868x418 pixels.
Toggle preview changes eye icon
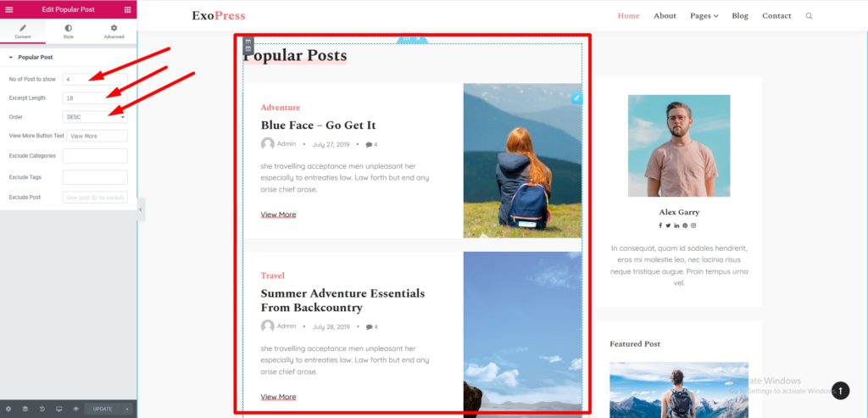coord(75,410)
